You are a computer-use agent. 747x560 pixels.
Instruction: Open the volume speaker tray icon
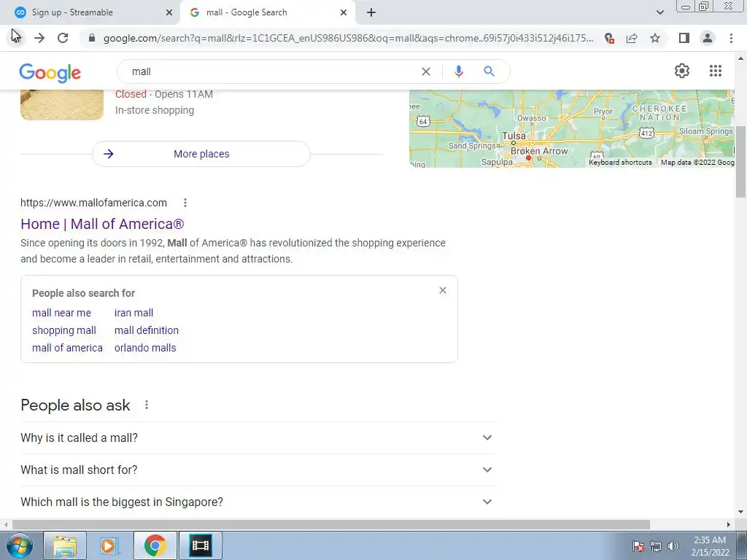[673, 546]
